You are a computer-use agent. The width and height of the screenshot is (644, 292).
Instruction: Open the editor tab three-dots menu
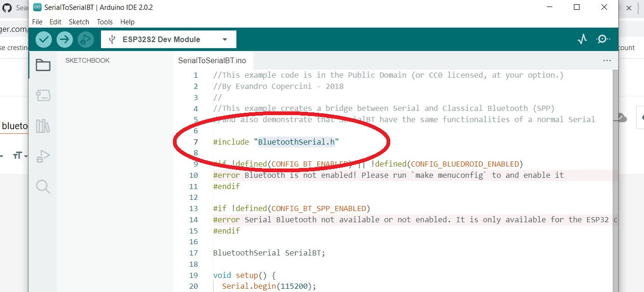[x=607, y=60]
